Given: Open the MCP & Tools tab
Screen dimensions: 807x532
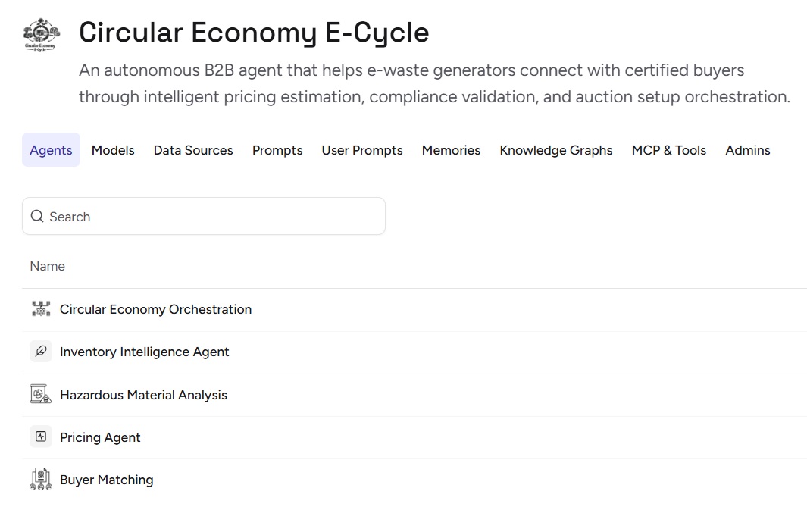Looking at the screenshot, I should pyautogui.click(x=668, y=150).
